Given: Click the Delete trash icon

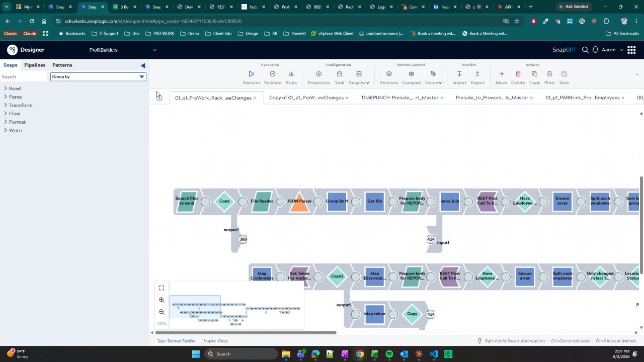Looking at the screenshot, I should 518,74.
